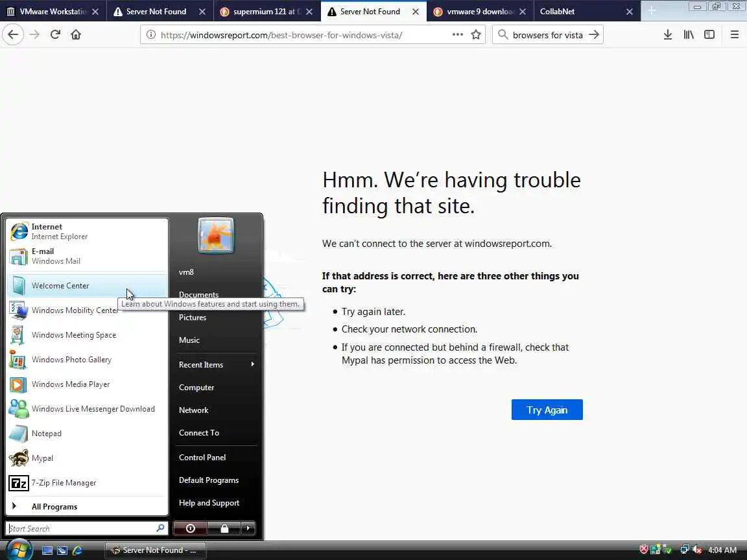This screenshot has height=560, width=747.
Task: Launch Windows Media Player
Action: pos(87,384)
